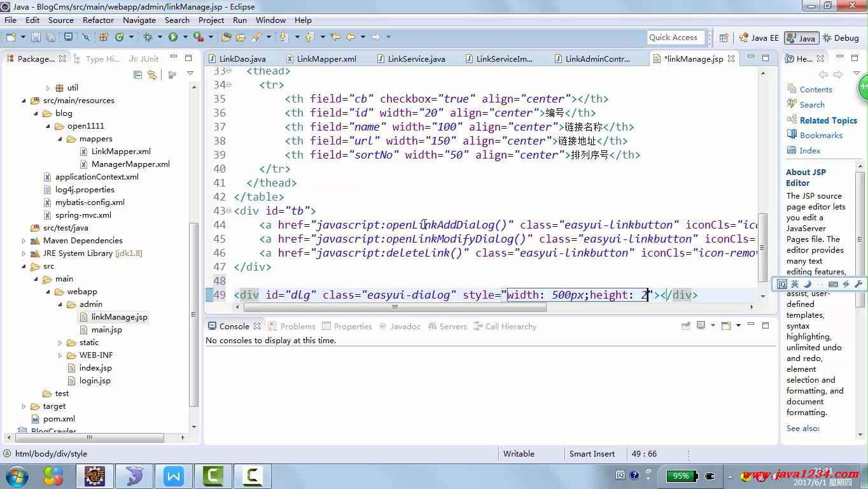Viewport: 868px width, 489px height.
Task: Switch to Servers view tab
Action: (447, 326)
